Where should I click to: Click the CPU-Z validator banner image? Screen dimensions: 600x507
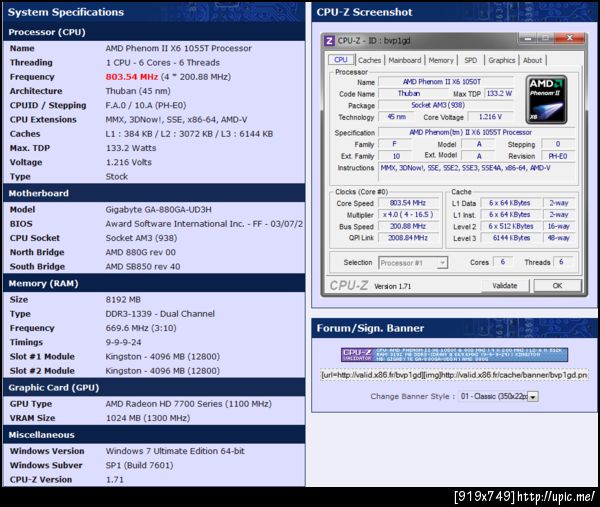[454, 355]
